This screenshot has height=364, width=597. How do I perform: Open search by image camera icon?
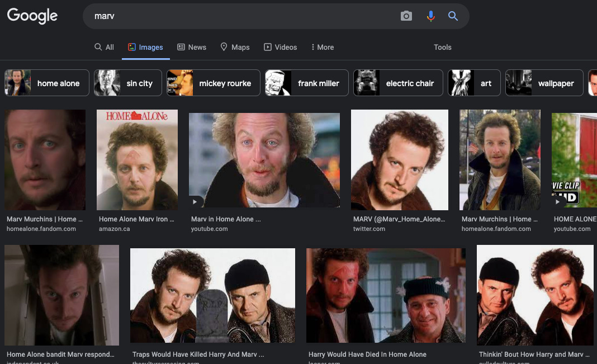pyautogui.click(x=406, y=16)
